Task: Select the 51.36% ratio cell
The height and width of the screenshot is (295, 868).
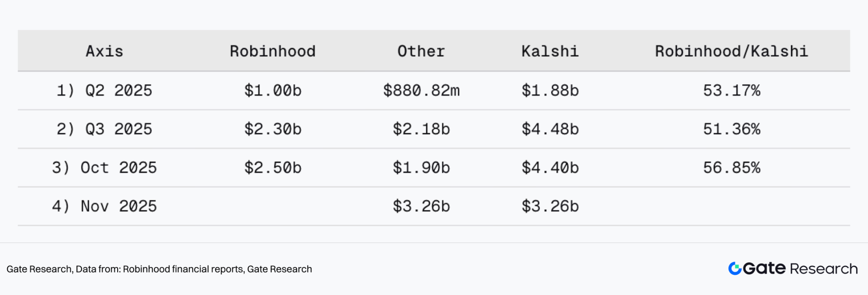Action: 731,129
